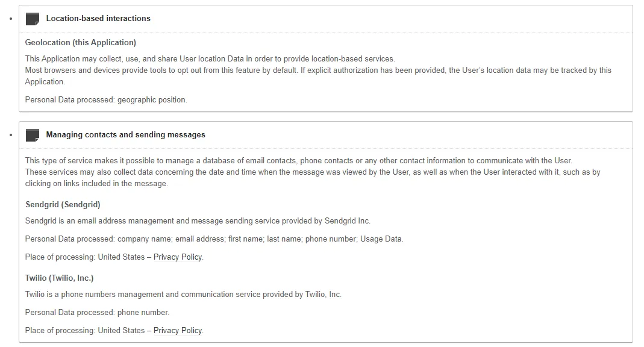Viewport: 644px width, 347px height.
Task: Click the Managing contacts section icon
Action: (x=33, y=135)
